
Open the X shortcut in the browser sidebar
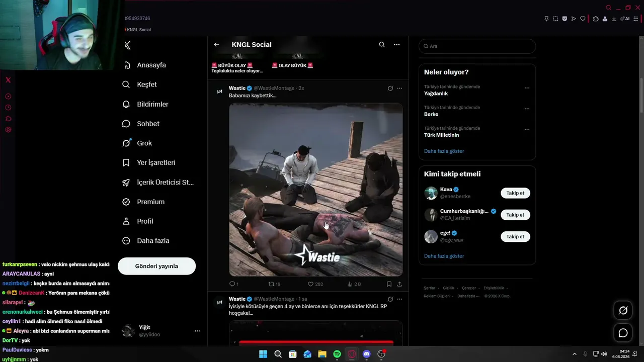[x=8, y=80]
